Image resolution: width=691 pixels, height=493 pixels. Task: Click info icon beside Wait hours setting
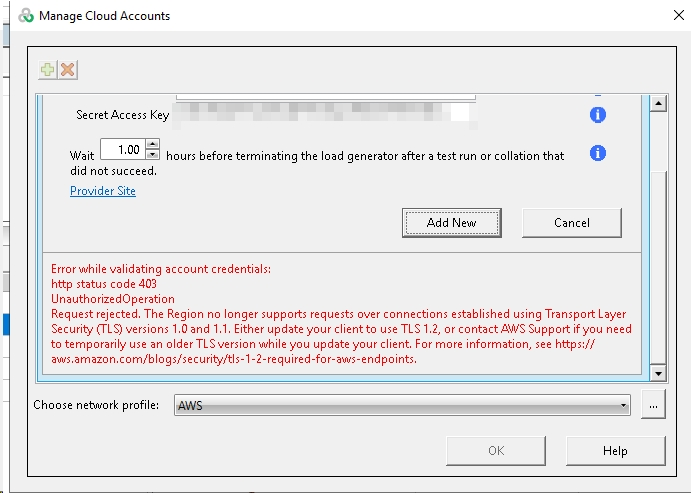point(597,154)
